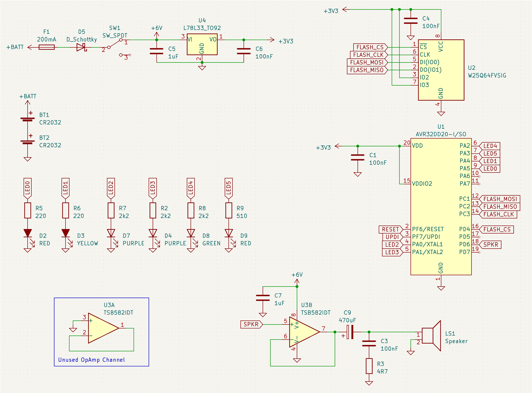The image size is (532, 393).
Task: Click the C9 470uF polarized capacitor
Action: (x=350, y=332)
